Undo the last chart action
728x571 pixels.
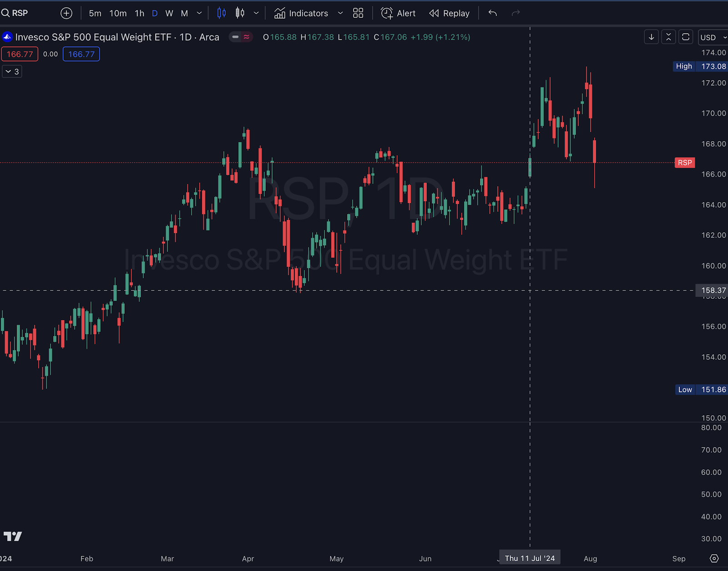click(492, 13)
